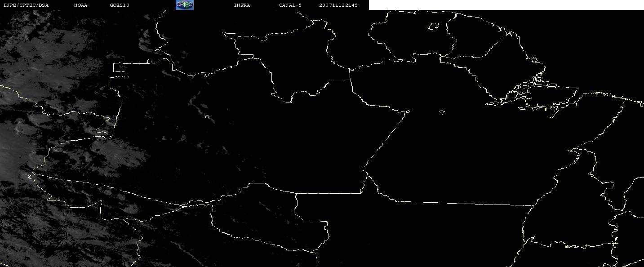This screenshot has width=644, height=267.
Task: Click the INPE/CPTEC/DSA header text
Action: click(x=26, y=5)
